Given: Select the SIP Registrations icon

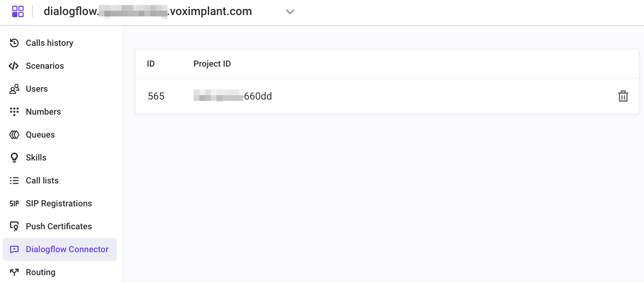Looking at the screenshot, I should tap(14, 203).
